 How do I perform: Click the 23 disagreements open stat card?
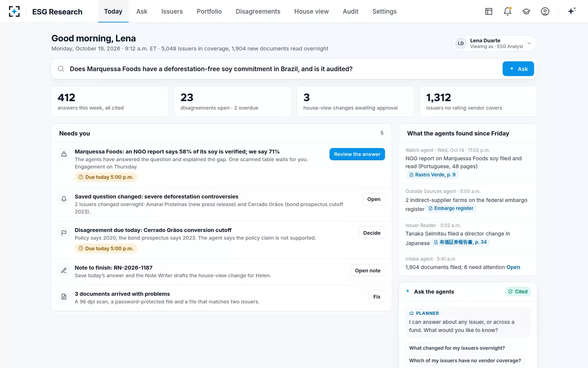click(232, 101)
